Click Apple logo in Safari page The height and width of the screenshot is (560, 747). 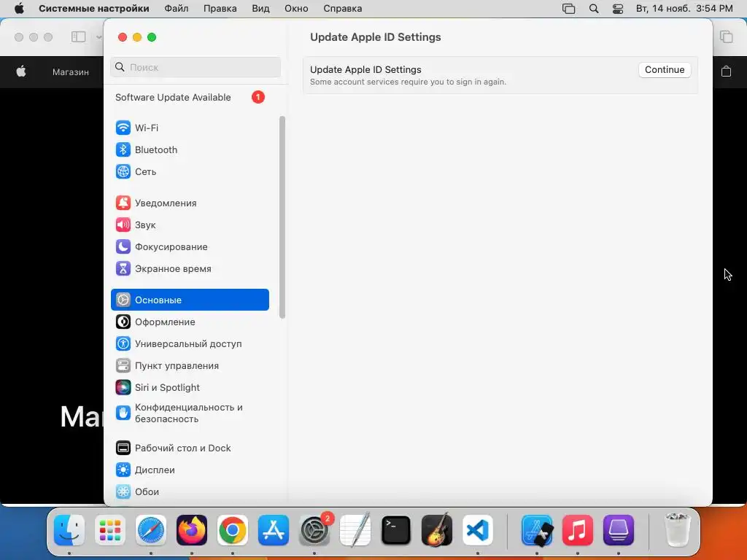tap(21, 72)
